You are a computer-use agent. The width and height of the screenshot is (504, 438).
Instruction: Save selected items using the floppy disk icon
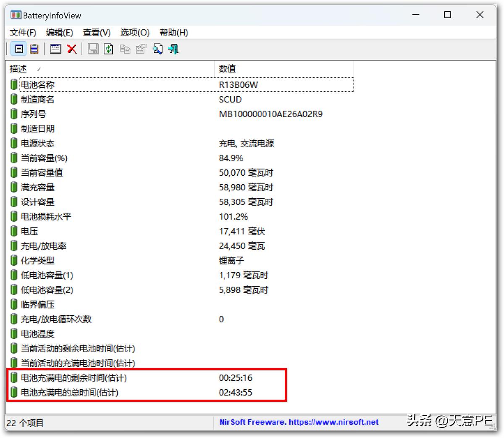(x=93, y=49)
